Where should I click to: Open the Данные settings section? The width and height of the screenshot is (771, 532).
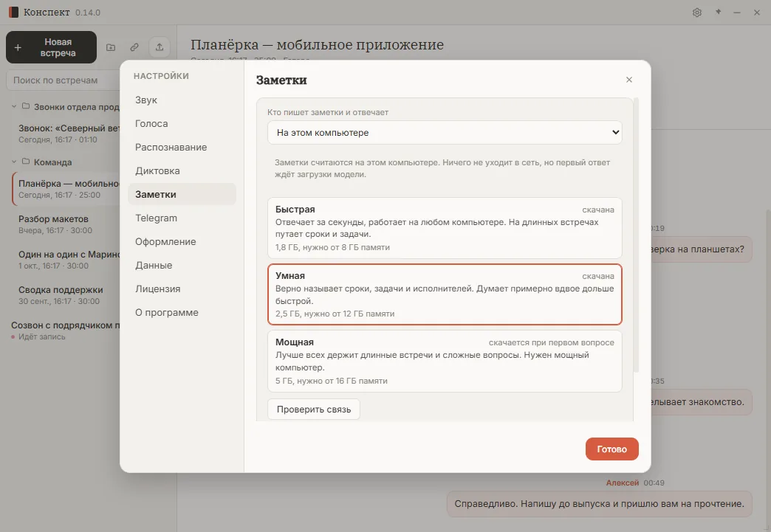[x=182, y=265]
